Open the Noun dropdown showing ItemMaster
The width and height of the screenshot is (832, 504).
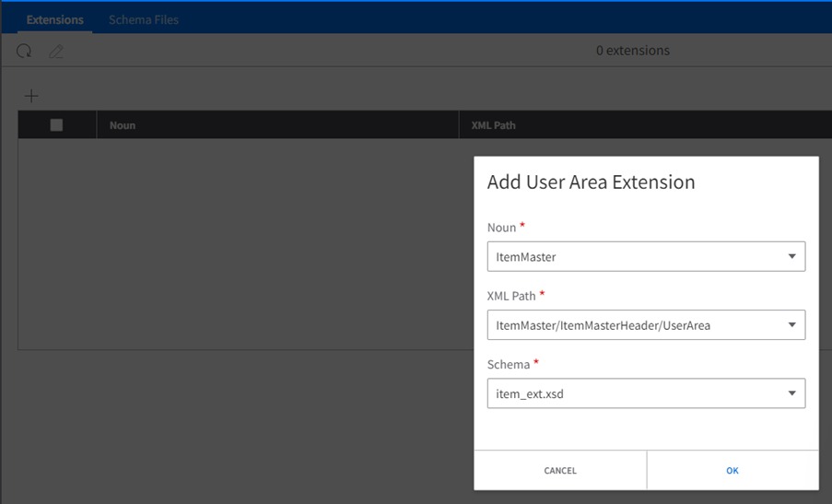click(x=646, y=257)
